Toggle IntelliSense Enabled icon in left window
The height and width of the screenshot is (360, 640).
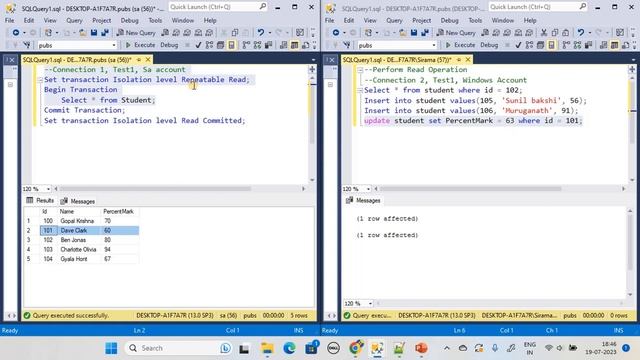[x=231, y=45]
